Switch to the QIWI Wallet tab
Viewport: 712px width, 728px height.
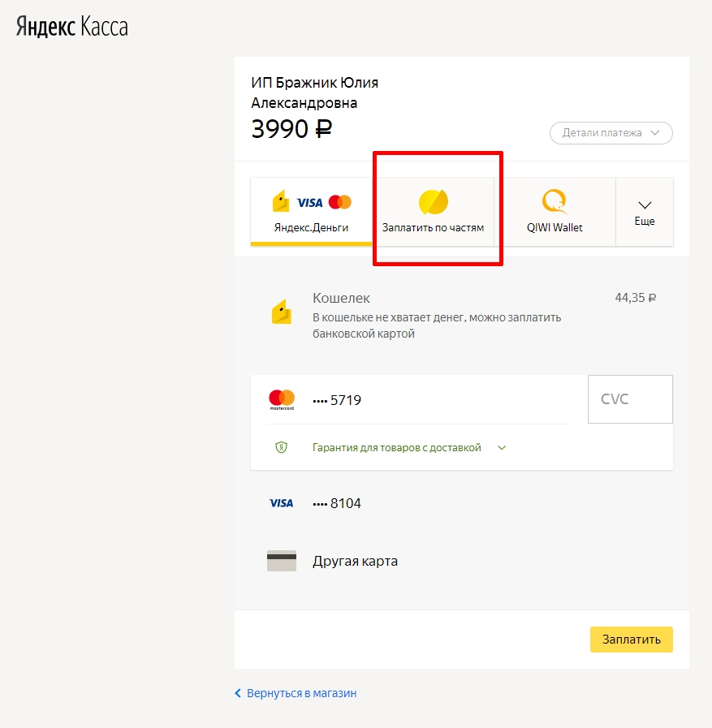click(x=554, y=211)
